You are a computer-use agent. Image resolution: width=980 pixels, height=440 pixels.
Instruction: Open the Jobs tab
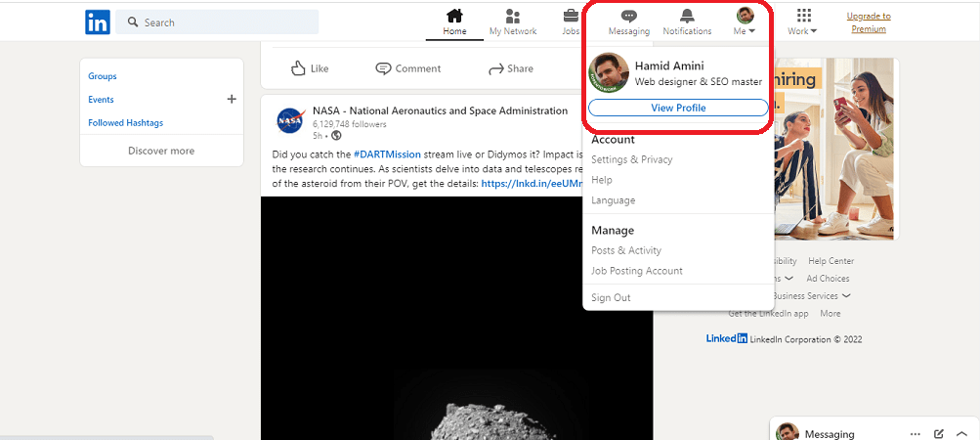[x=570, y=22]
